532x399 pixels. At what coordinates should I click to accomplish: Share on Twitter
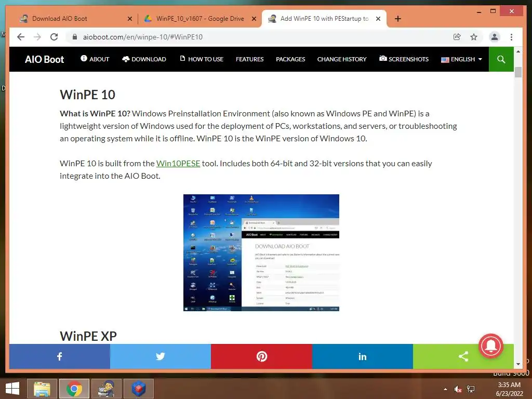click(161, 356)
